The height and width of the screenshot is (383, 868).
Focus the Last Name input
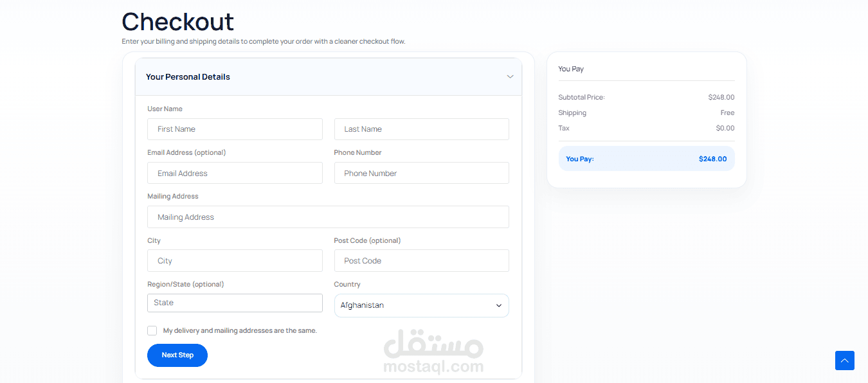(x=421, y=129)
